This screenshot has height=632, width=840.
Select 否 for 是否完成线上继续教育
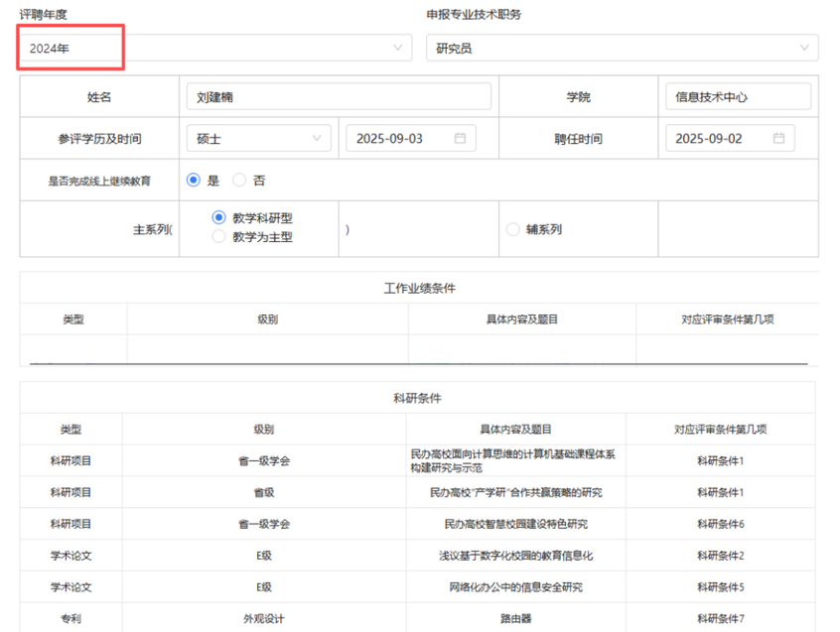(x=239, y=181)
